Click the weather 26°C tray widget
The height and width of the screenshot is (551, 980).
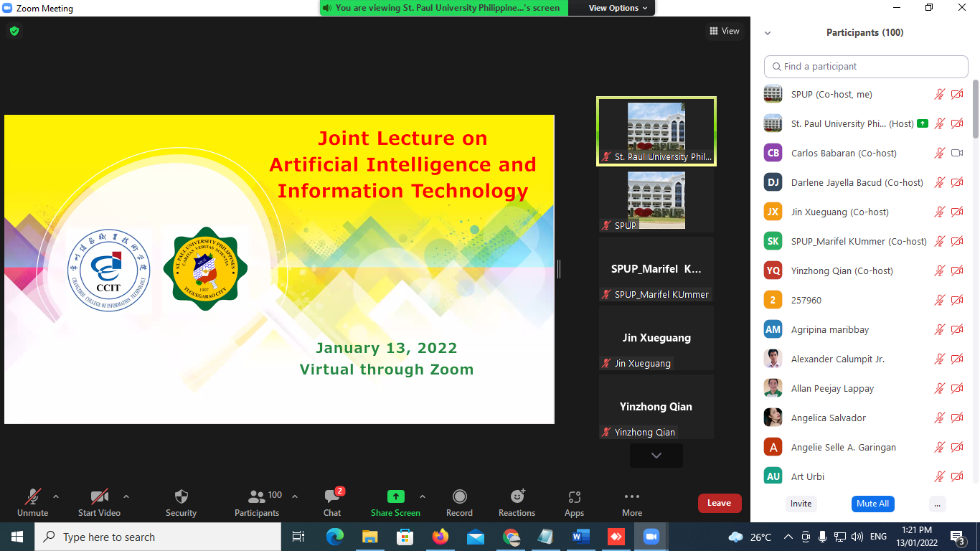coord(750,537)
